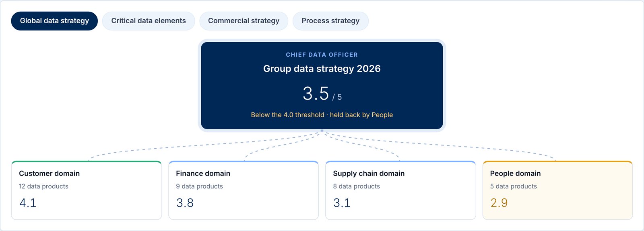Click the Supply chain score 3.1
The width and height of the screenshot is (644, 231).
click(x=342, y=203)
